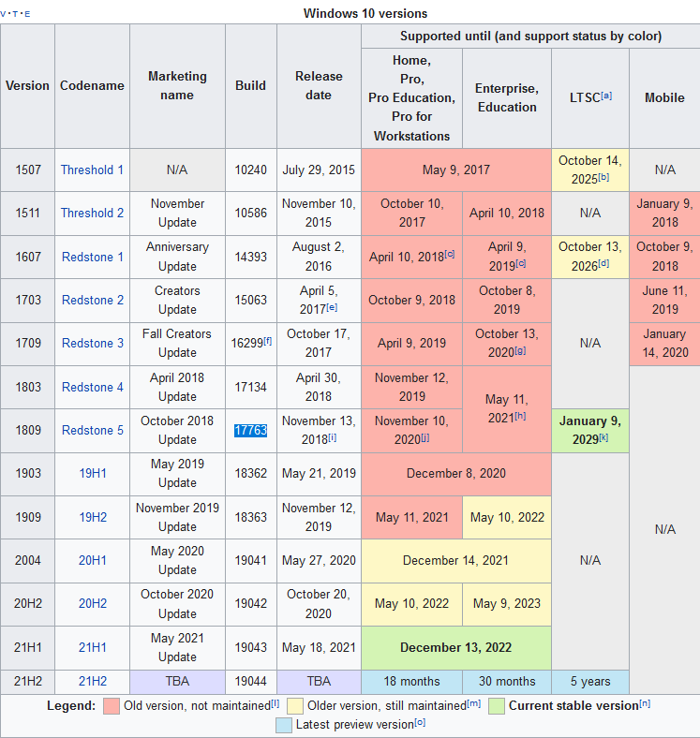Click the 'Release date' column header
The image size is (700, 738).
(x=319, y=85)
